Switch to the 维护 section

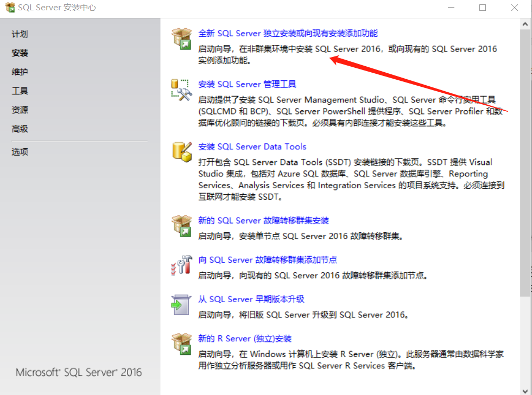(20, 72)
